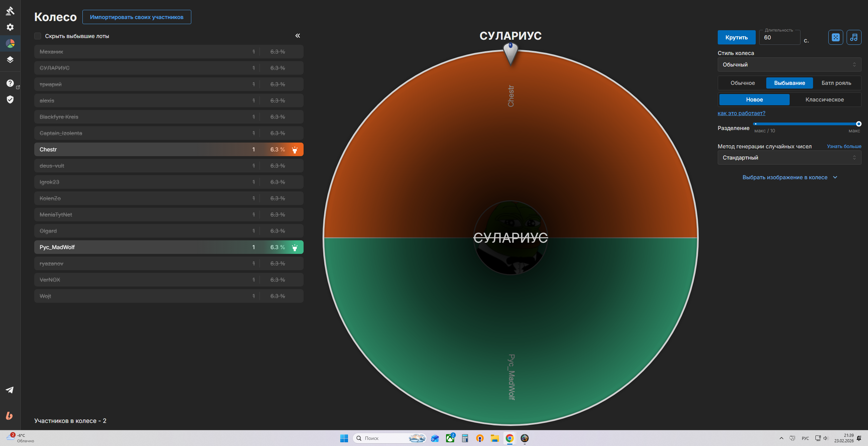The image size is (868, 446).
Task: Select the Классическое elimination mode
Action: 825,99
